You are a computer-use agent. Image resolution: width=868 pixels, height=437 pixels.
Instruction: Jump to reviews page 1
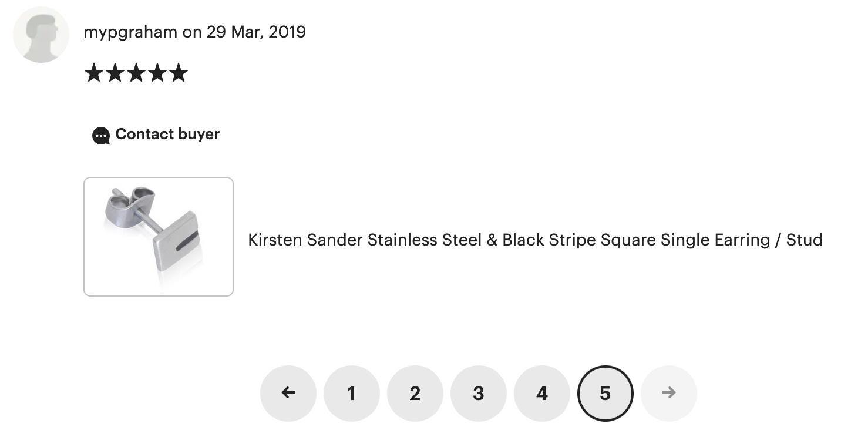click(x=352, y=393)
